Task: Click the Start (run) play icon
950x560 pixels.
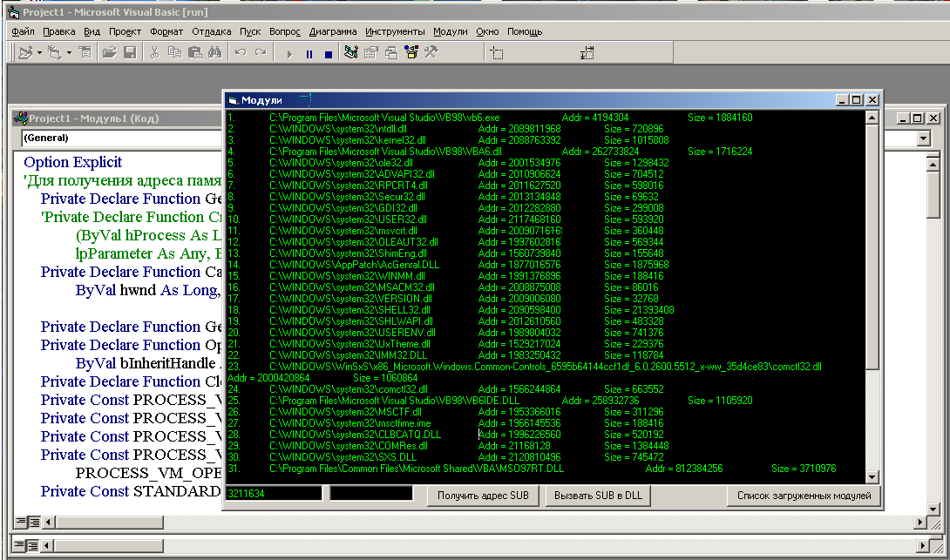Action: point(289,54)
